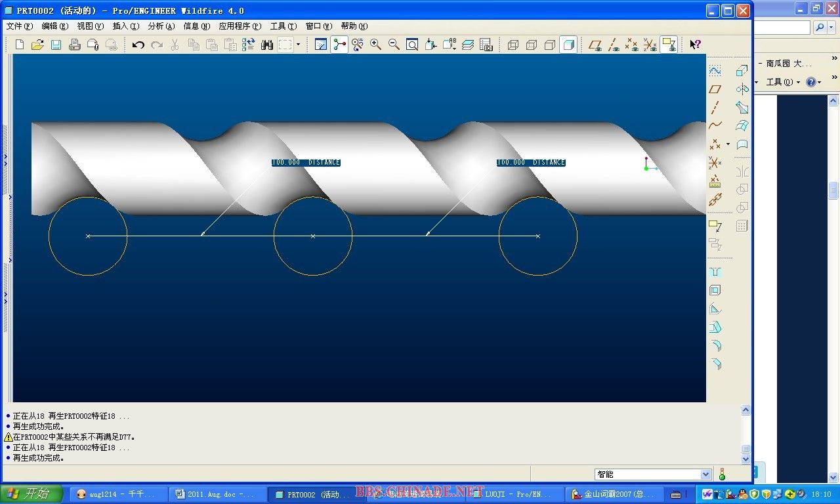This screenshot has height=504, width=840.
Task: Open a file using the folder icon
Action: click(37, 45)
